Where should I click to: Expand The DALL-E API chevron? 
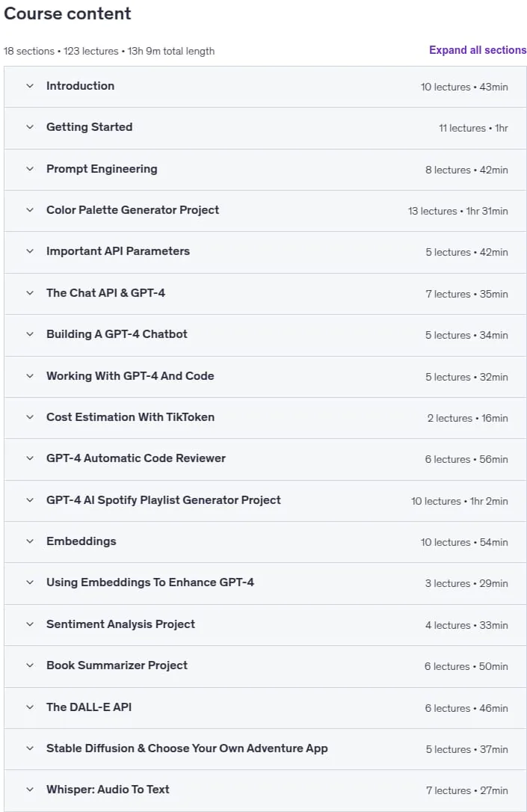coord(30,707)
